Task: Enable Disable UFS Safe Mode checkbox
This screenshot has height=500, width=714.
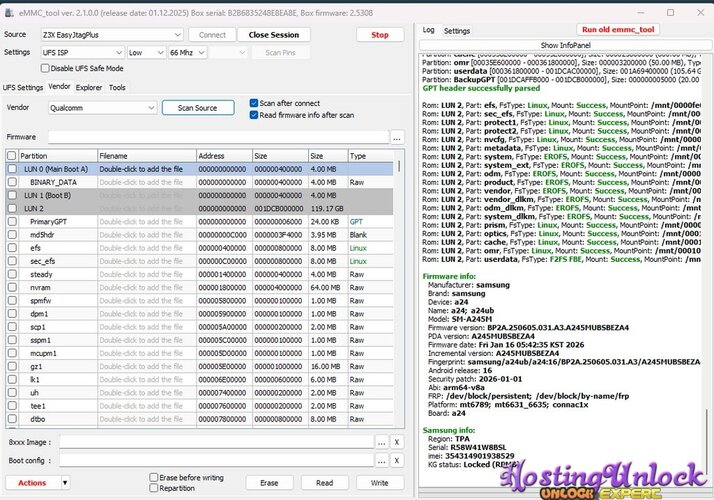Action: click(x=46, y=69)
